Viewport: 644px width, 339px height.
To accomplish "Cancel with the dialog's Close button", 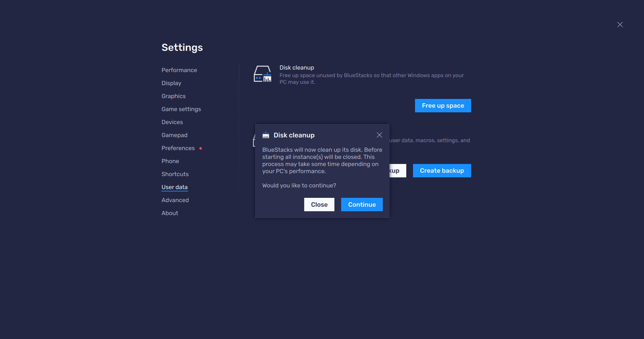I will [x=319, y=205].
